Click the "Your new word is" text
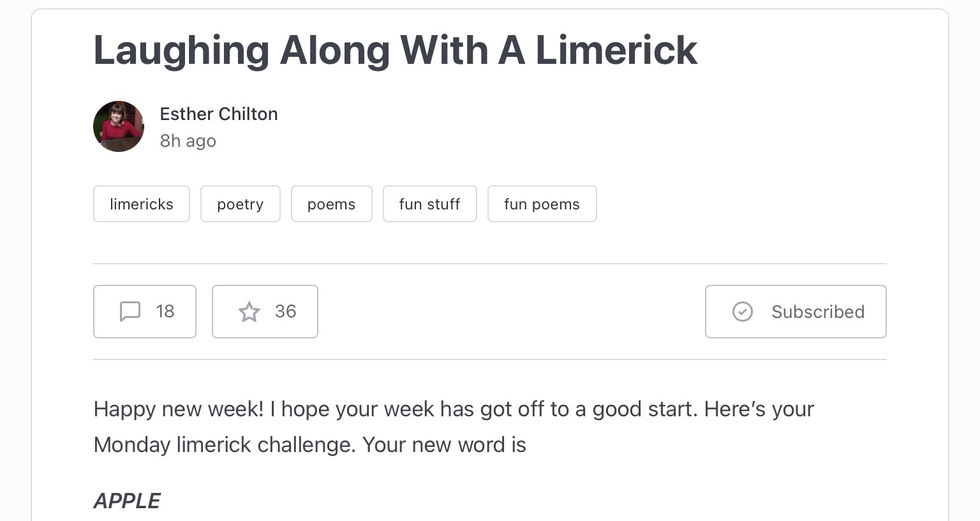This screenshot has height=521, width=980. tap(444, 445)
